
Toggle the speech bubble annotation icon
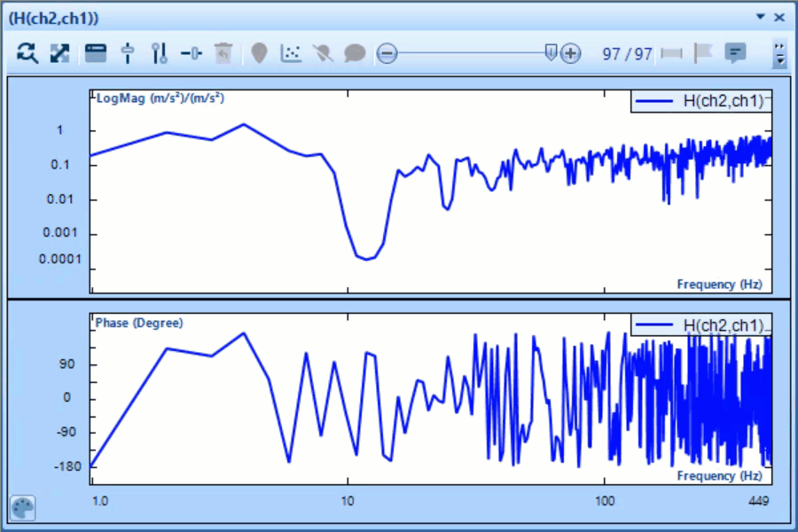(x=355, y=54)
